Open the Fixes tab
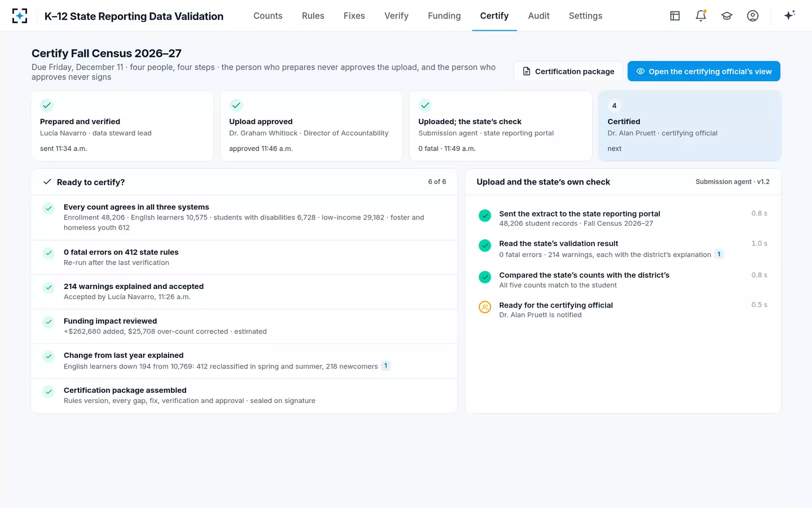This screenshot has height=508, width=812. tap(354, 16)
